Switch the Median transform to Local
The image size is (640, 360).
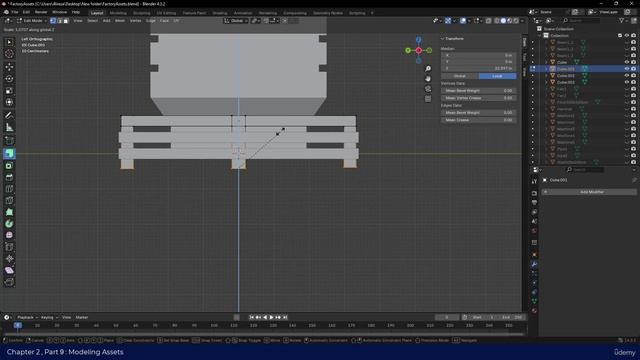coord(497,76)
